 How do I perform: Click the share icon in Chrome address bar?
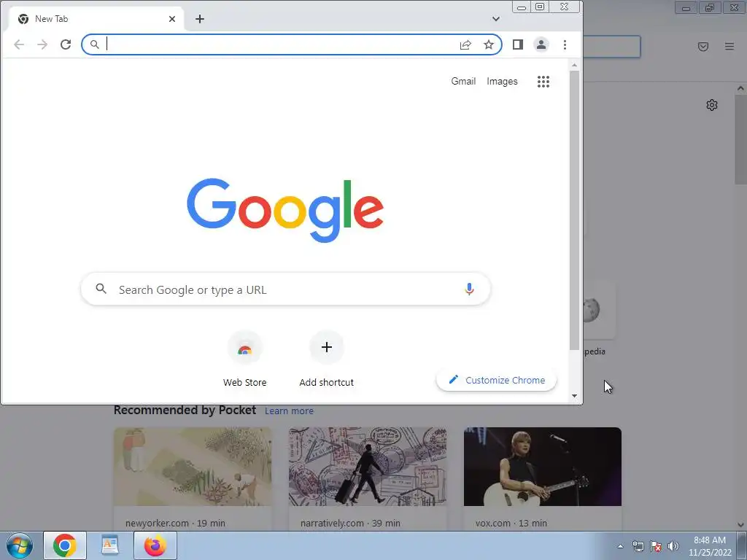[465, 44]
